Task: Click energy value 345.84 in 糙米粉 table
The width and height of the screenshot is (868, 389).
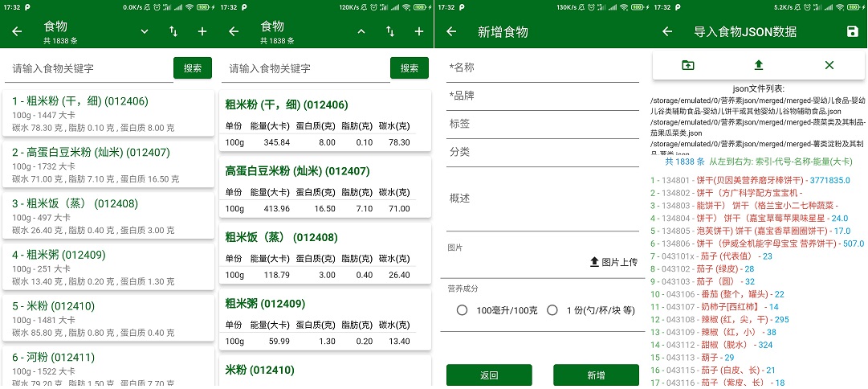Action: point(277,142)
